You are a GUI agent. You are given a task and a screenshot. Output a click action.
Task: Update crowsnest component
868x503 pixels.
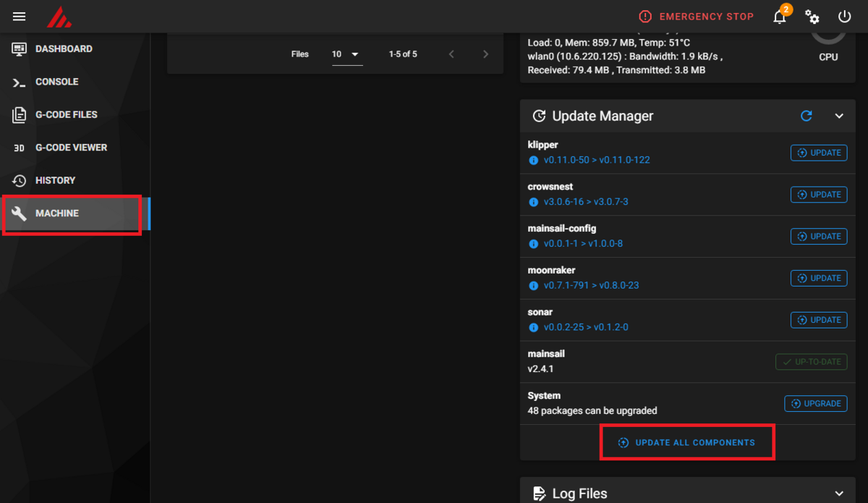tap(819, 195)
